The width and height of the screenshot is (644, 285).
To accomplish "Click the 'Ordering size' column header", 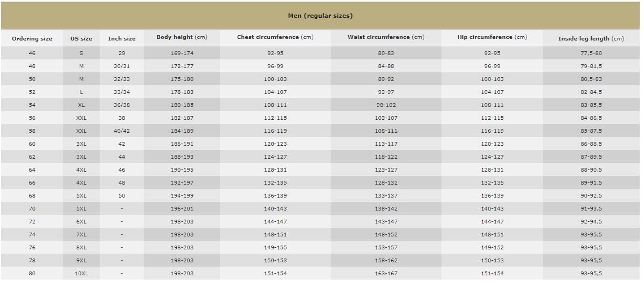I will coord(32,39).
